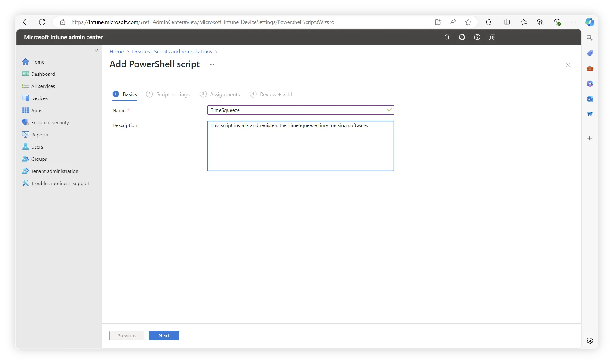This screenshot has width=613, height=364.
Task: Open the ellipsis menu beside page title
Action: 212,64
